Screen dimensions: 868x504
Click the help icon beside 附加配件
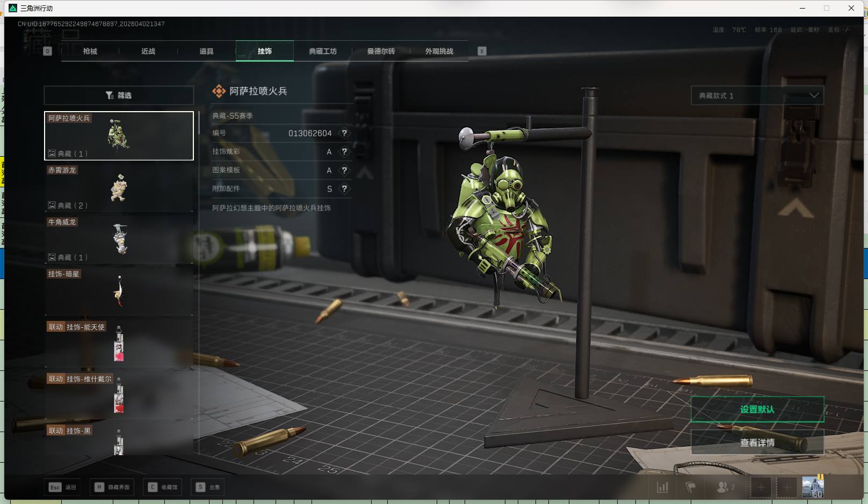coord(344,189)
